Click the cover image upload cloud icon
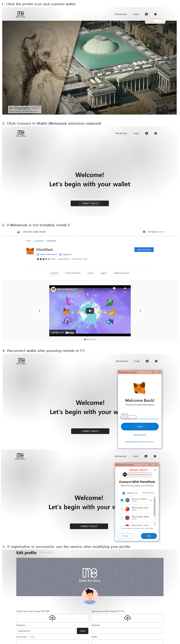The image size is (180, 644). (52, 618)
